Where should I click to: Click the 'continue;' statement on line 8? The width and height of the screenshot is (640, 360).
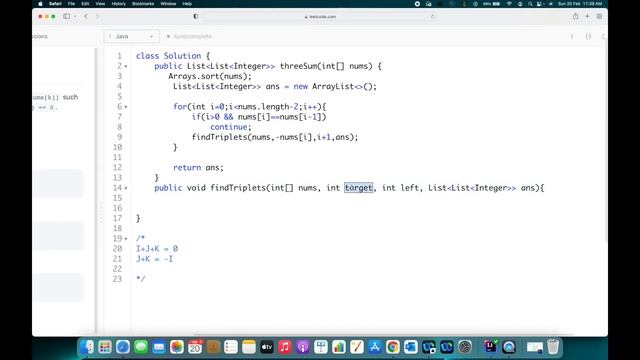(x=231, y=127)
